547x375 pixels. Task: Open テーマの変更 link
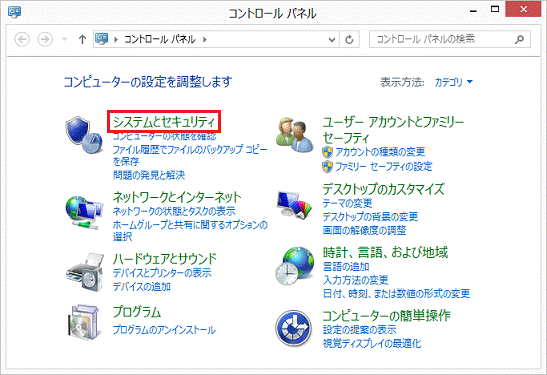point(347,203)
